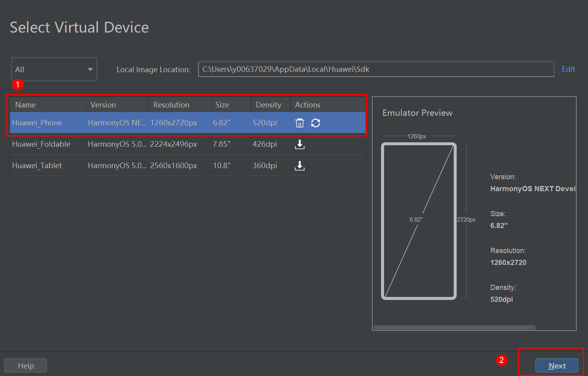Click the HarmonyOS NEXT version text in preview
Screen dimensions: 588x376
tap(533, 189)
